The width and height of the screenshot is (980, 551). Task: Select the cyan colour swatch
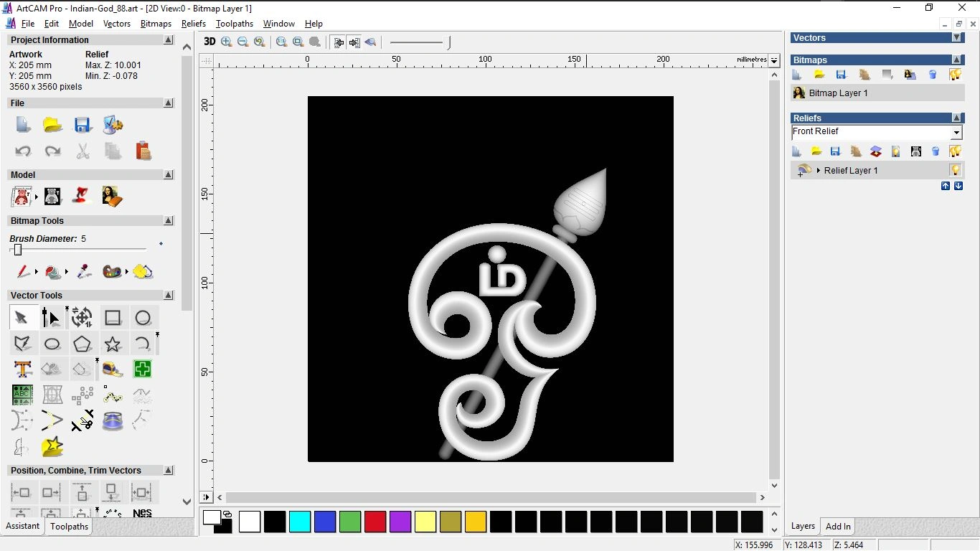[300, 522]
